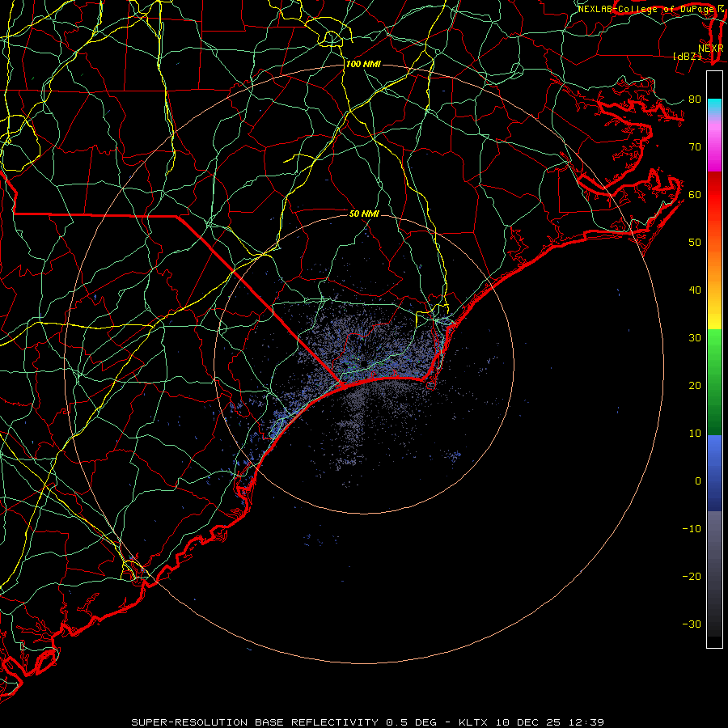The width and height of the screenshot is (728, 728).
Task: Click the 0 value on the color scale
Action: [698, 481]
